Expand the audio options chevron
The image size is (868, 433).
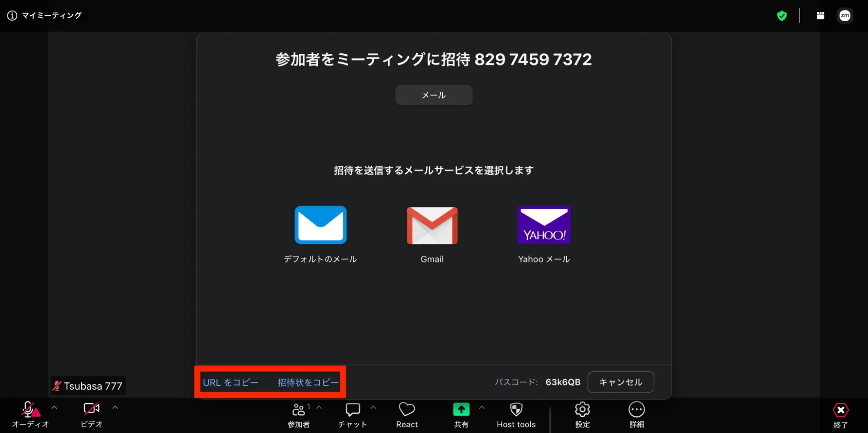54,407
